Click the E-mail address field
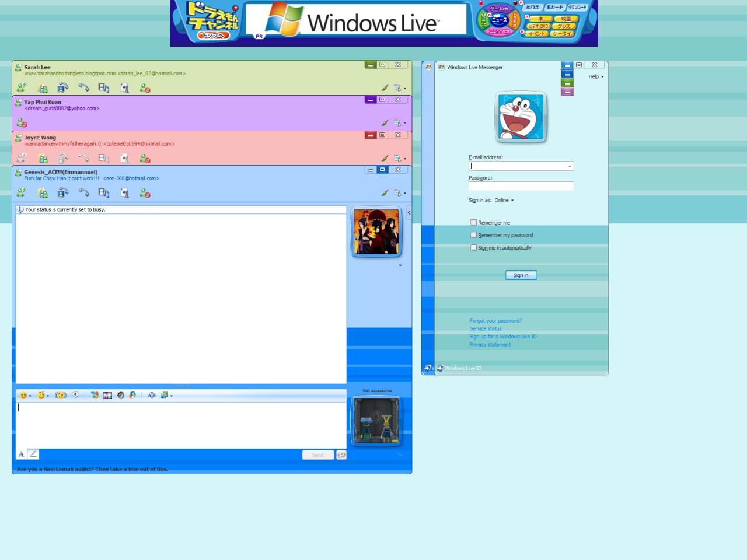The image size is (747, 560). (521, 166)
